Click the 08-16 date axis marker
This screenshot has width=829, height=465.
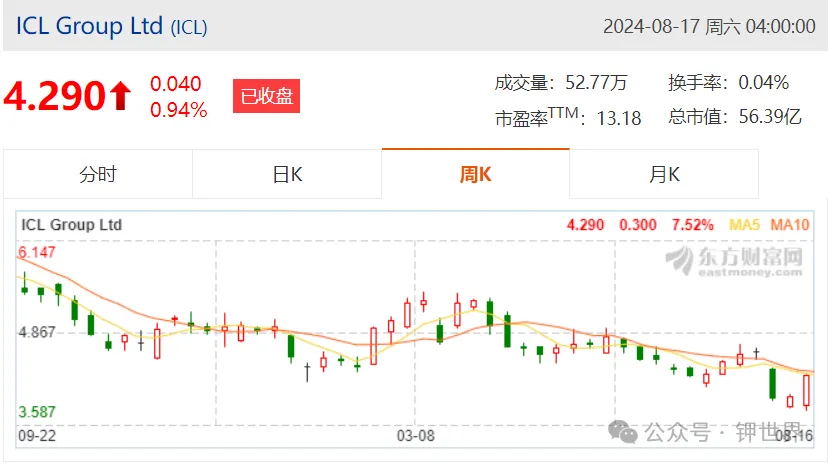(x=794, y=436)
